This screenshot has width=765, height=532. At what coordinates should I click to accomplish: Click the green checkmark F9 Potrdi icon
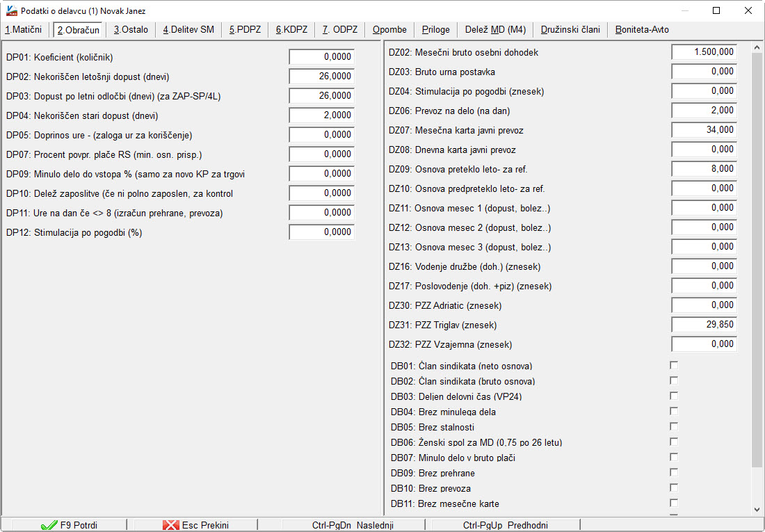point(49,525)
